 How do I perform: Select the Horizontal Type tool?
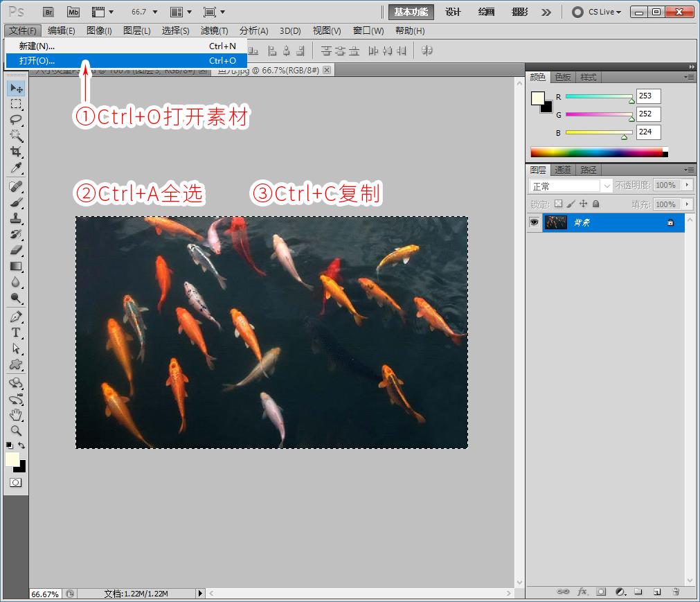[16, 333]
